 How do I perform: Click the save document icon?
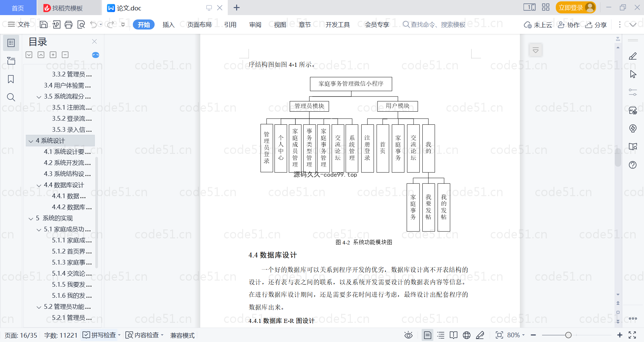[44, 24]
